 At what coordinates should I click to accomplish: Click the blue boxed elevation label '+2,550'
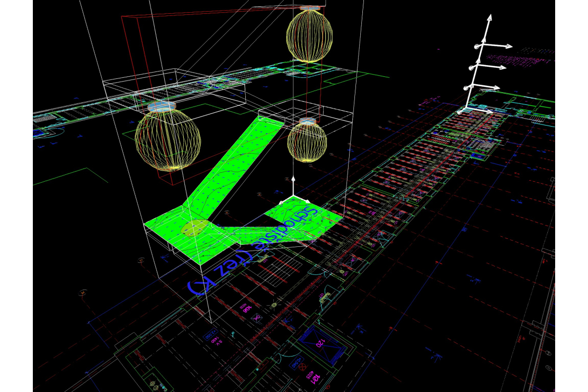point(211,334)
